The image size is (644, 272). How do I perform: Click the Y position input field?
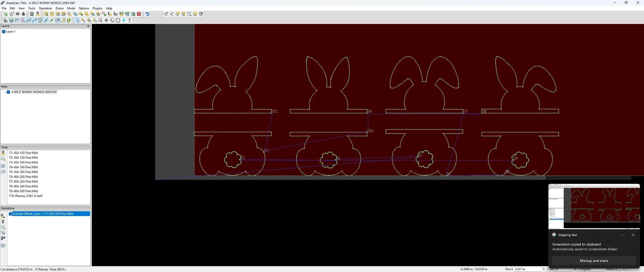coord(559,269)
